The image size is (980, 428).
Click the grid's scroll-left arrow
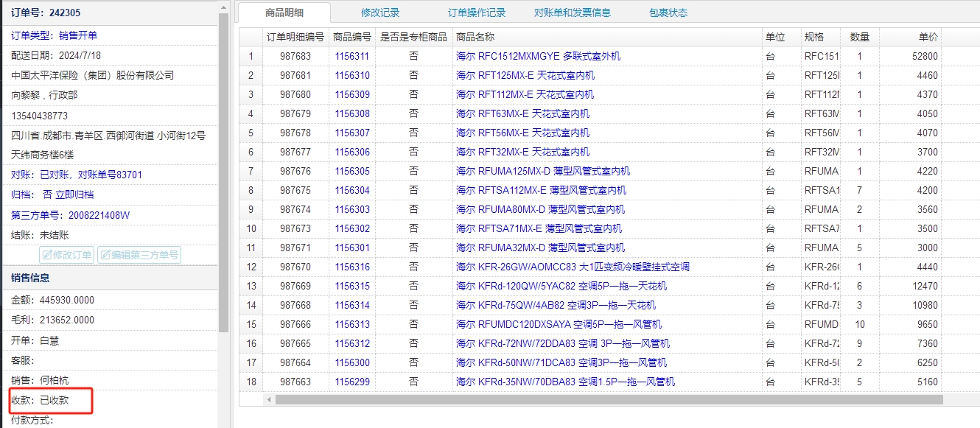click(x=268, y=399)
